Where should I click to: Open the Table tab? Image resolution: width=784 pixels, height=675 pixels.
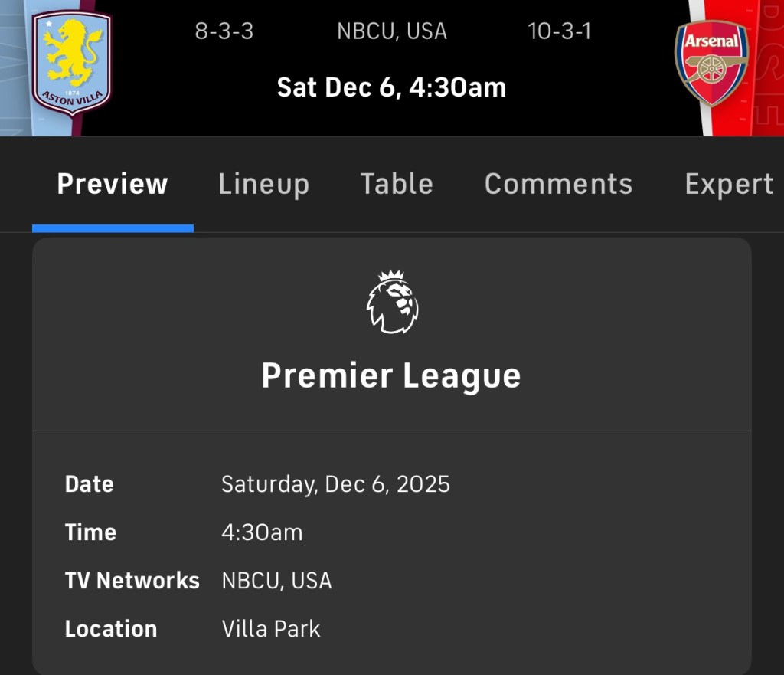[x=397, y=185]
